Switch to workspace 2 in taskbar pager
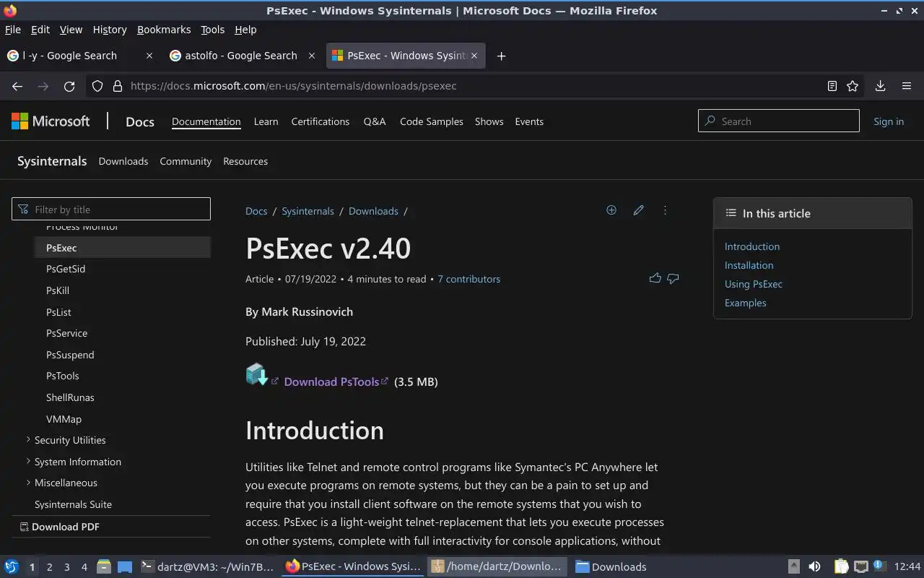This screenshot has height=578, width=924. pos(49,567)
